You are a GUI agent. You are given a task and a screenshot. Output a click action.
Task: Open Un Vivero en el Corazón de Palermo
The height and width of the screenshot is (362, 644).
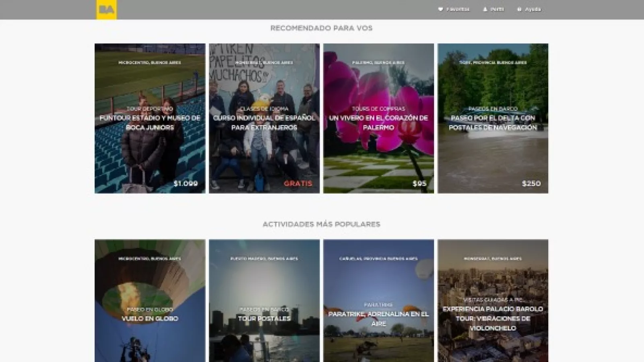[x=378, y=122]
